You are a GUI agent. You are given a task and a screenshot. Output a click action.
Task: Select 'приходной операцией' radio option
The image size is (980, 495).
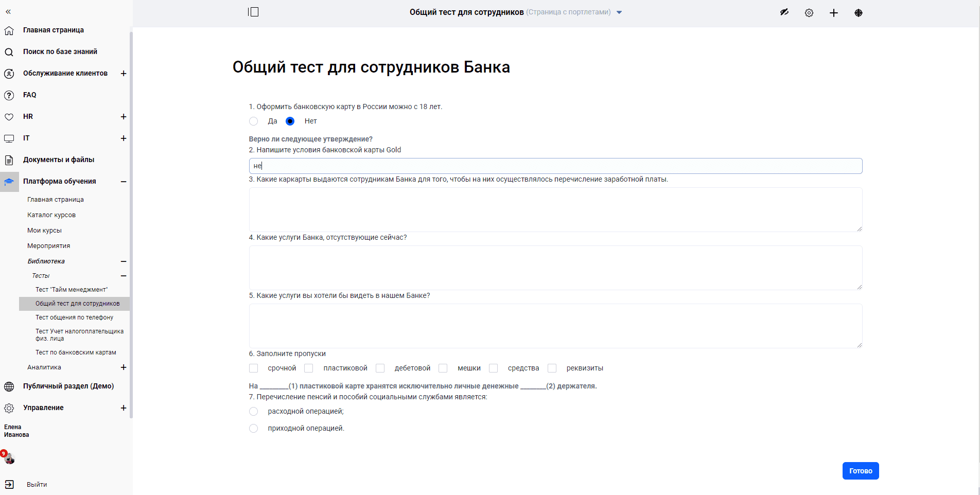tap(254, 429)
